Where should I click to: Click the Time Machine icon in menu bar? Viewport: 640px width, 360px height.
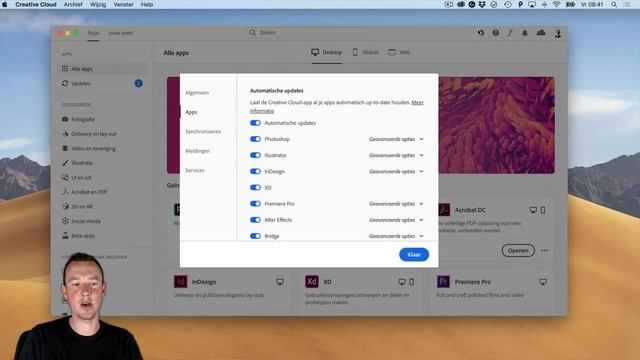(508, 4)
